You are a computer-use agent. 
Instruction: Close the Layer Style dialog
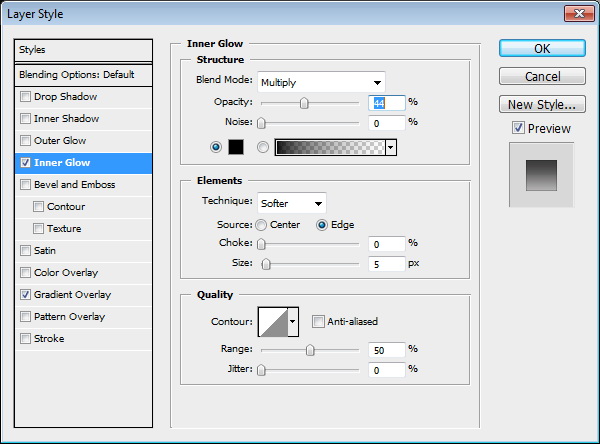(x=578, y=13)
